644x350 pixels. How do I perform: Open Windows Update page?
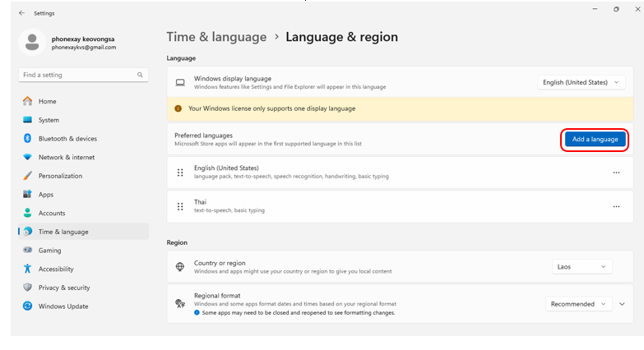(63, 306)
